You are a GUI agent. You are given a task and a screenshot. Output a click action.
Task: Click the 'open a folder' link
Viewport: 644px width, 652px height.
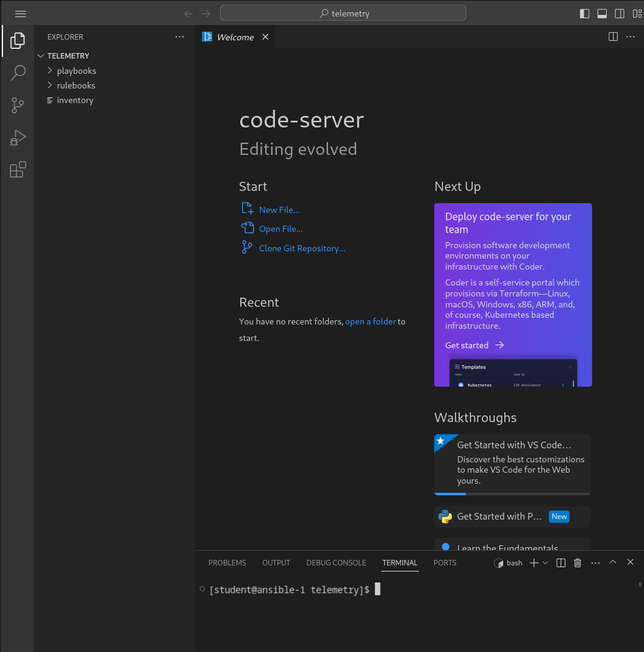[370, 321]
